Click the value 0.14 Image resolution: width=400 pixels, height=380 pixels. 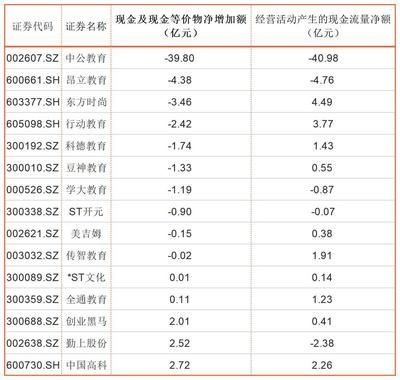point(322,277)
